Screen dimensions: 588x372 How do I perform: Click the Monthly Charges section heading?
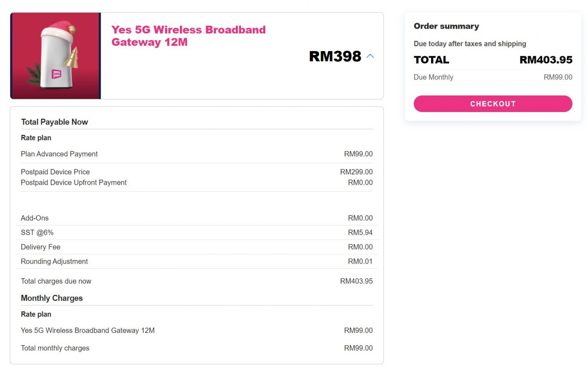tap(52, 298)
